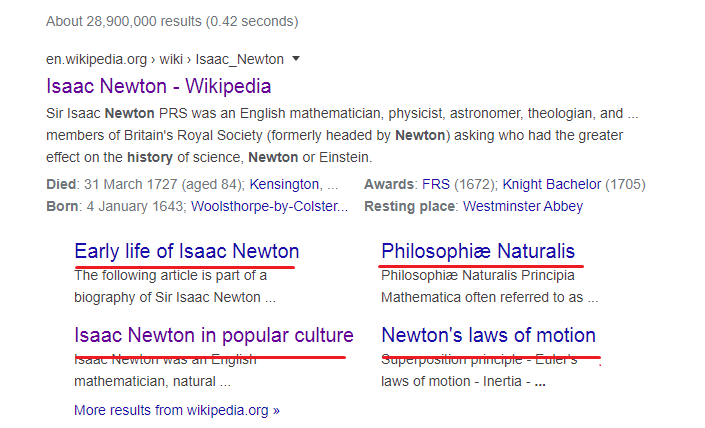Image resolution: width=705 pixels, height=428 pixels.
Task: Click the Kensington link
Action: (284, 184)
